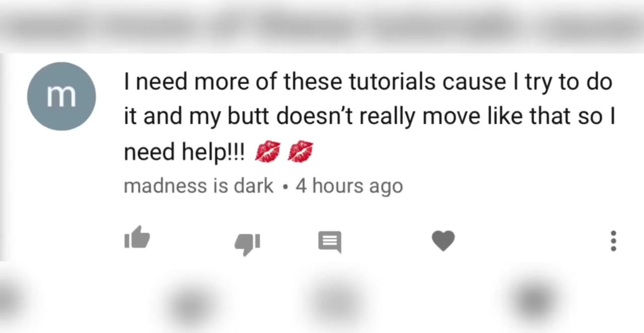Select the '4 hours ago' timestamp
This screenshot has width=644, height=333.
tap(349, 186)
